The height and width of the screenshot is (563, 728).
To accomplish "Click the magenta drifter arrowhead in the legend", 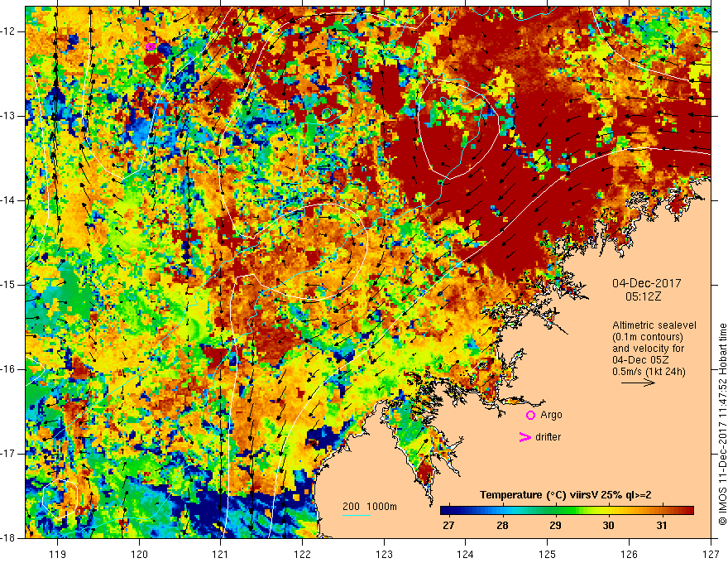I will tap(525, 437).
